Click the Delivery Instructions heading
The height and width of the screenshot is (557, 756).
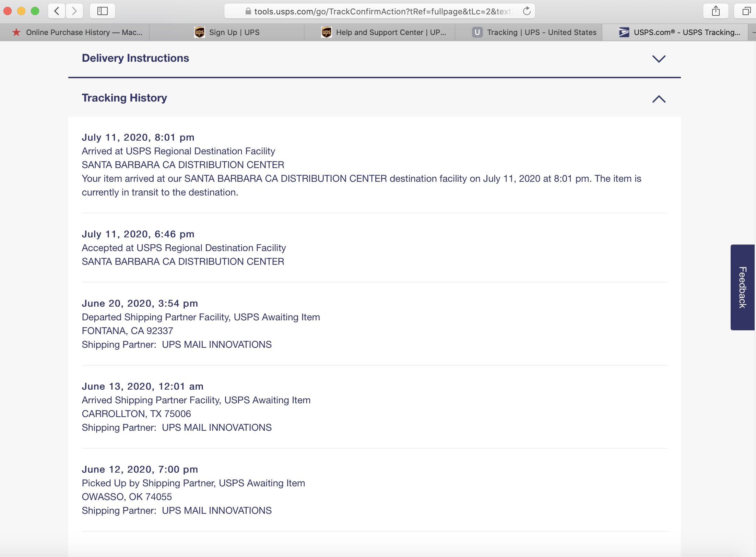pyautogui.click(x=135, y=58)
